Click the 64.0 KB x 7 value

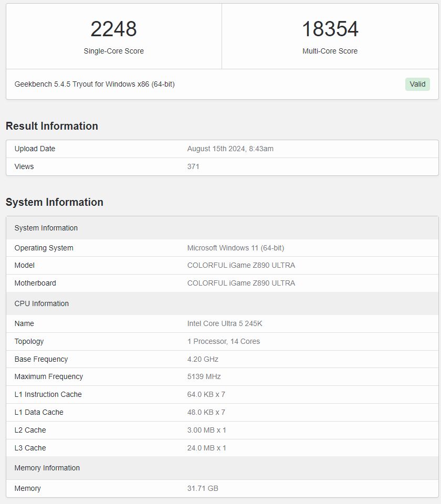tap(206, 394)
